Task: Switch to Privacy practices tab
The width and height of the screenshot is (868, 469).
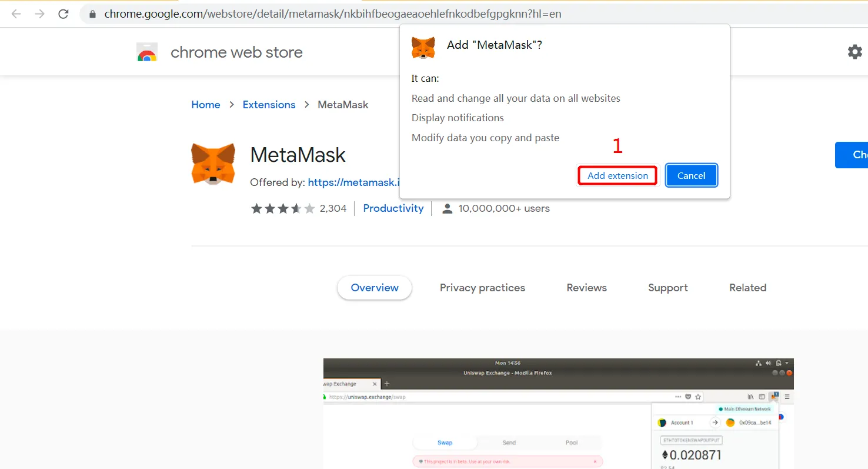Action: pyautogui.click(x=482, y=288)
